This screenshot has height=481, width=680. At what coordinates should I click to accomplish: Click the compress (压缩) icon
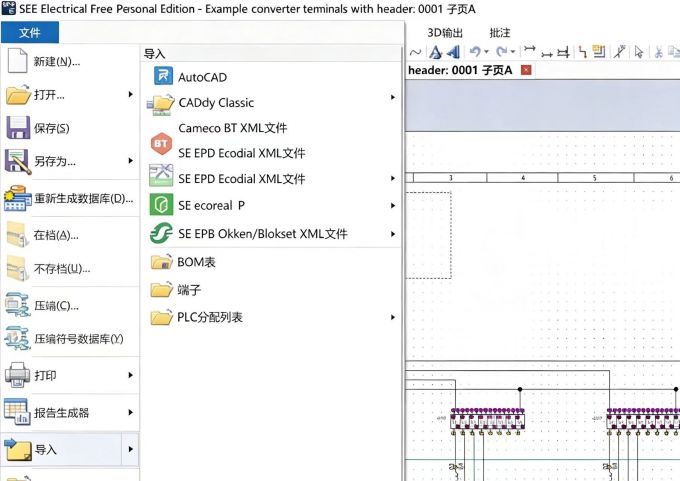pos(17,305)
